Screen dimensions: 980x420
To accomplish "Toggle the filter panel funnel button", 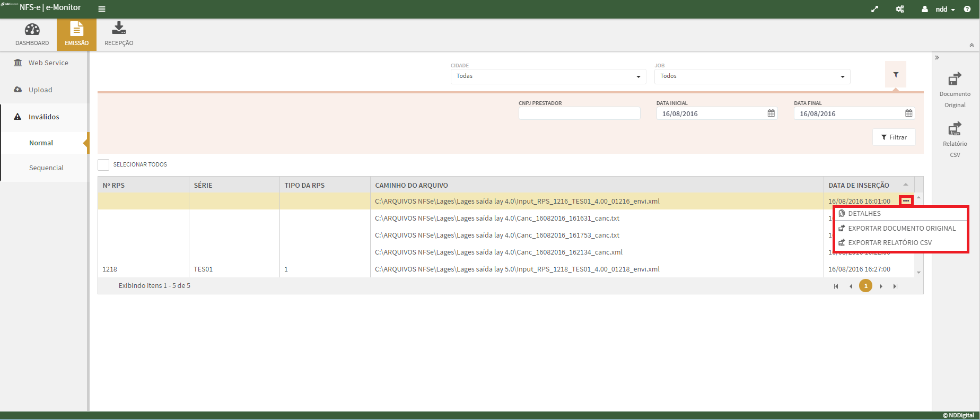I will click(x=896, y=75).
